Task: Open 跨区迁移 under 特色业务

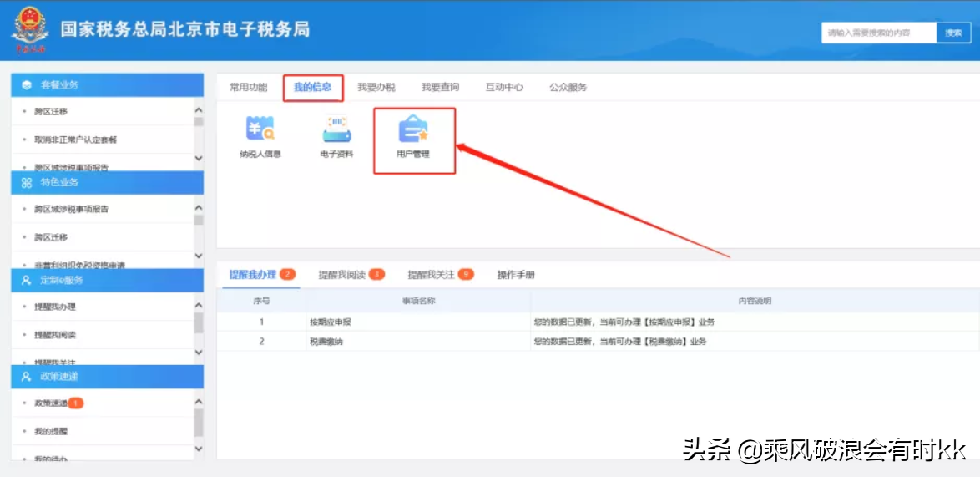Action: [x=51, y=237]
